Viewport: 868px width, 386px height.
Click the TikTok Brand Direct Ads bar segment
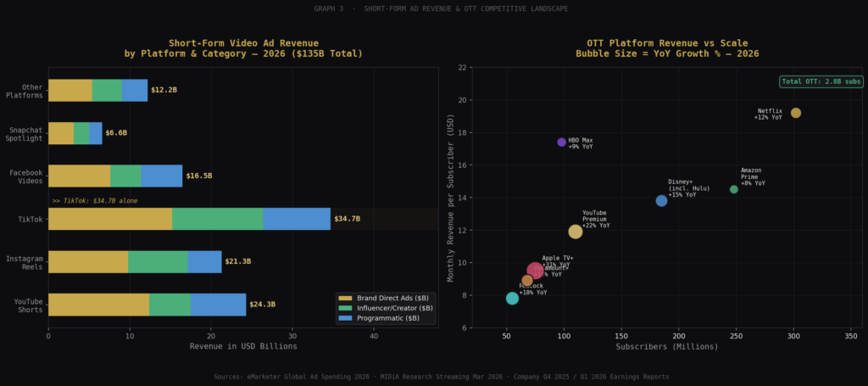pyautogui.click(x=110, y=219)
